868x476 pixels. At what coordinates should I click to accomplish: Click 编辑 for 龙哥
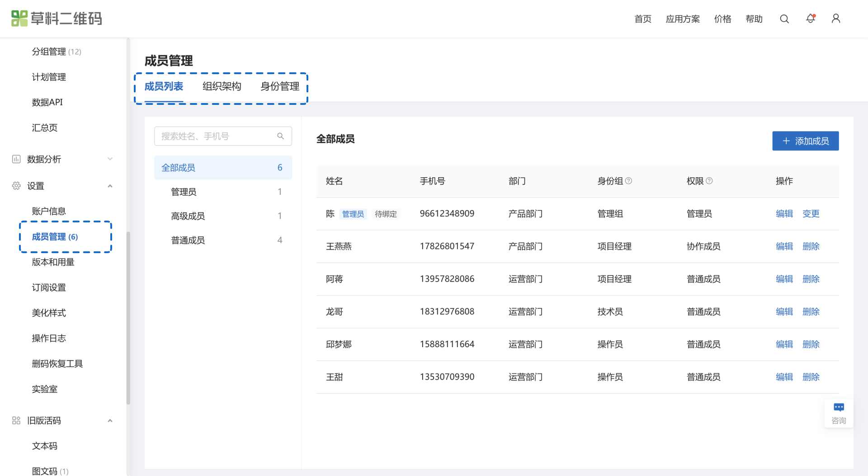(x=784, y=311)
